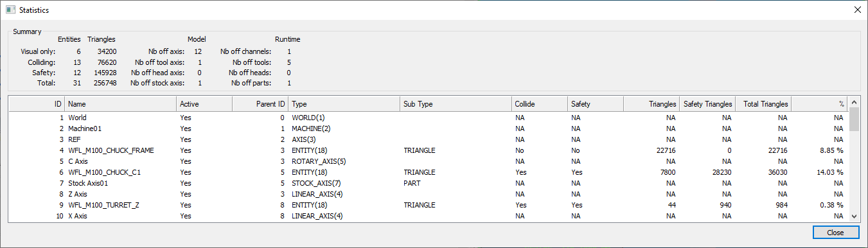
Task: Sort by the % column header
Action: 819,103
